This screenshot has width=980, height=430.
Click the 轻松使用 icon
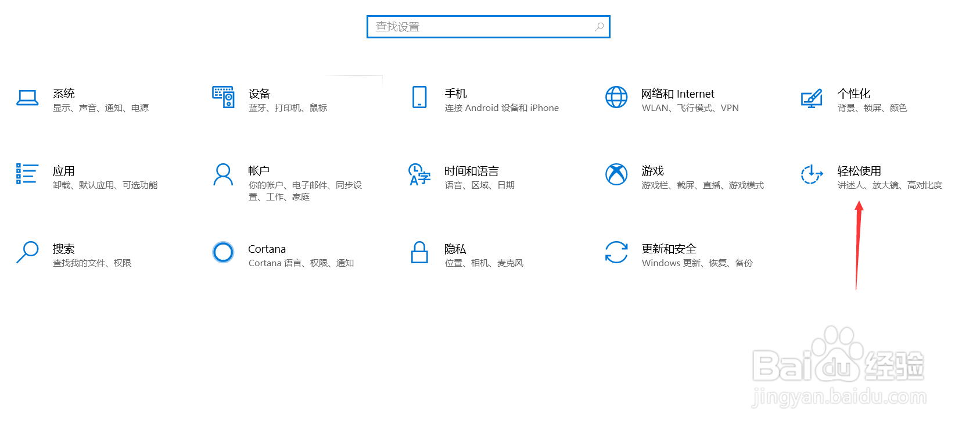click(812, 174)
